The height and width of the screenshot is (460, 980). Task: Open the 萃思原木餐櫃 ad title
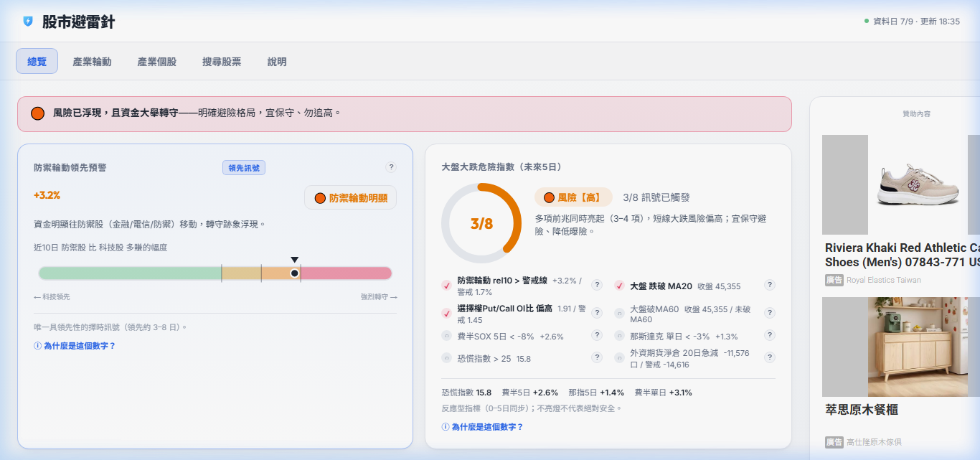[x=862, y=410]
